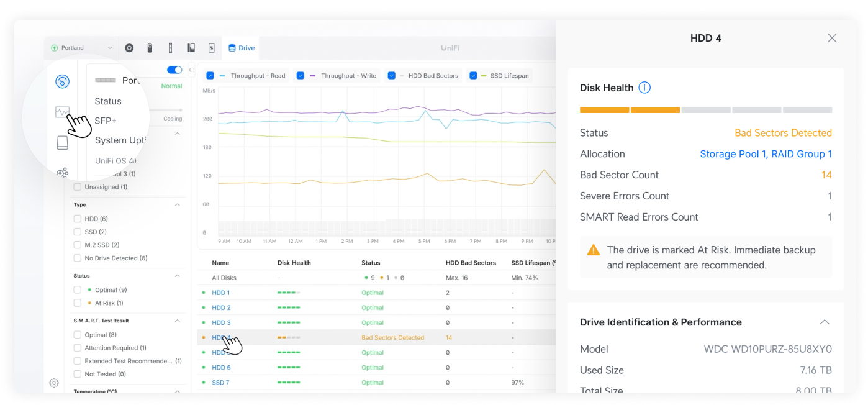This screenshot has height=405, width=868.
Task: Click the Disk Health info icon
Action: tap(644, 88)
